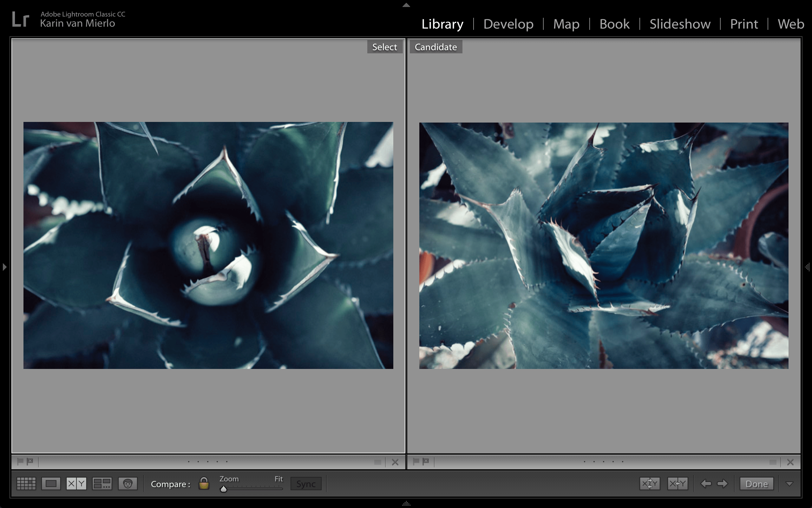This screenshot has width=812, height=508.
Task: Collapse the top module picker panel
Action: coord(406,5)
